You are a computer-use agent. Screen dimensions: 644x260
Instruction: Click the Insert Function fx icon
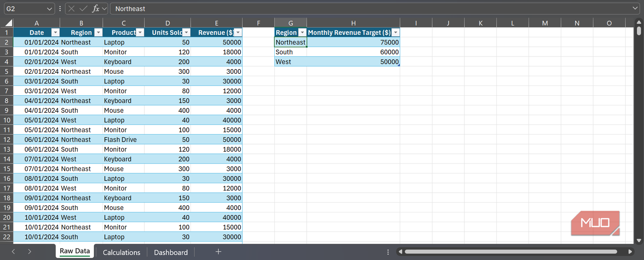coord(95,9)
